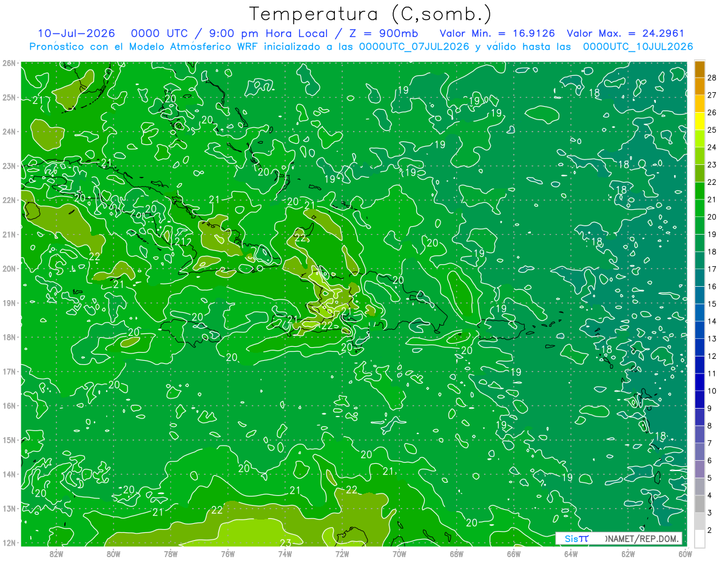Click the 72W longitude axis label
Viewport: 728px width, 562px height.
(x=342, y=553)
